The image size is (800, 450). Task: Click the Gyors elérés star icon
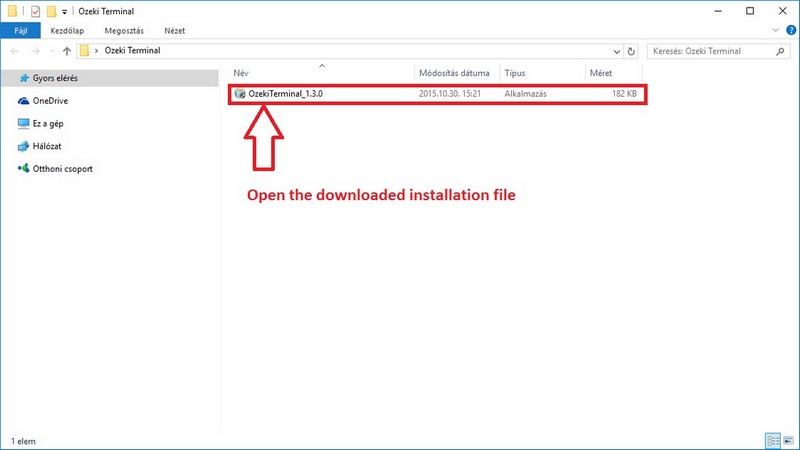pos(24,78)
